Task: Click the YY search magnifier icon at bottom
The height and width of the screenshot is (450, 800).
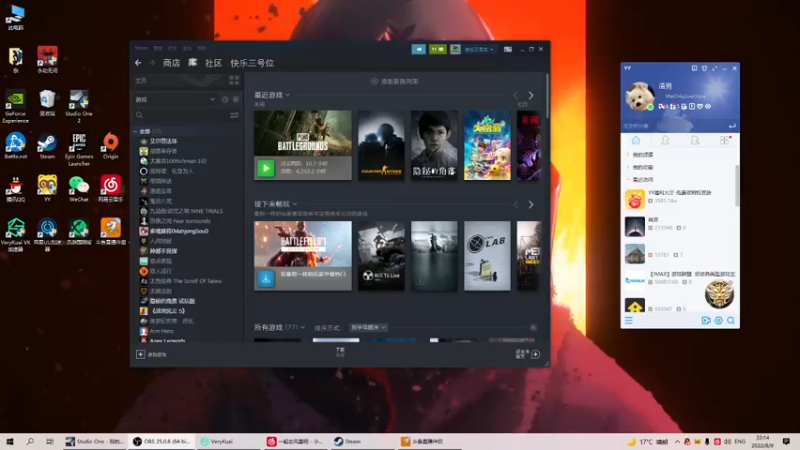Action: (x=731, y=320)
